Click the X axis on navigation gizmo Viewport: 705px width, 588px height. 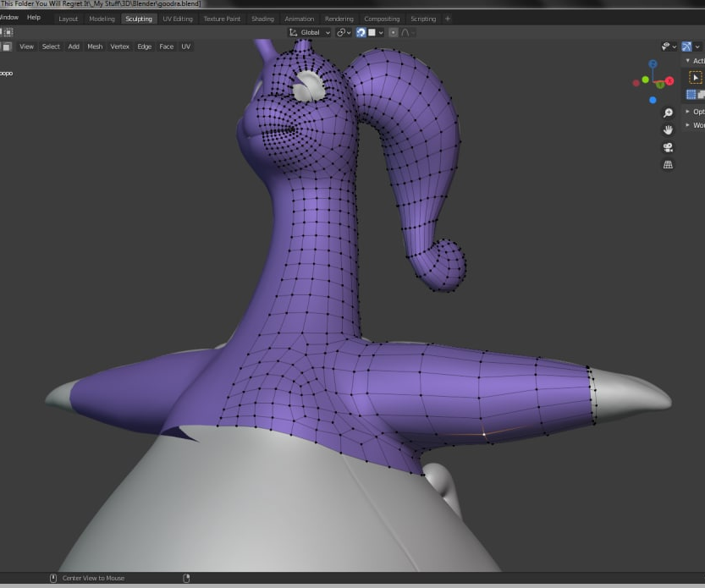click(669, 81)
